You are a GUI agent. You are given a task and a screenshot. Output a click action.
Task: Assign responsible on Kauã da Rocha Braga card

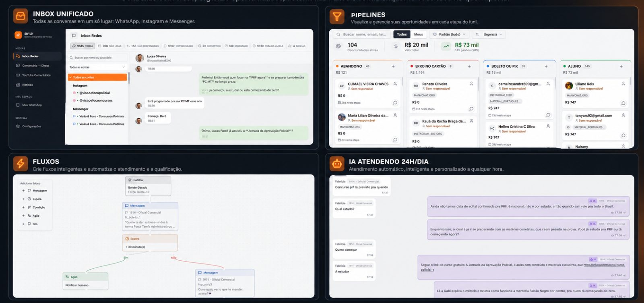tap(471, 121)
